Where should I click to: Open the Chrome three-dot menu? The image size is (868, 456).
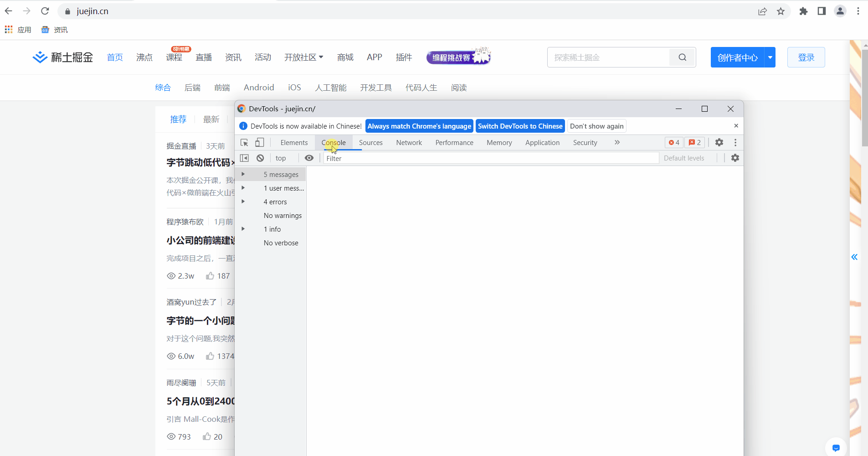(858, 11)
